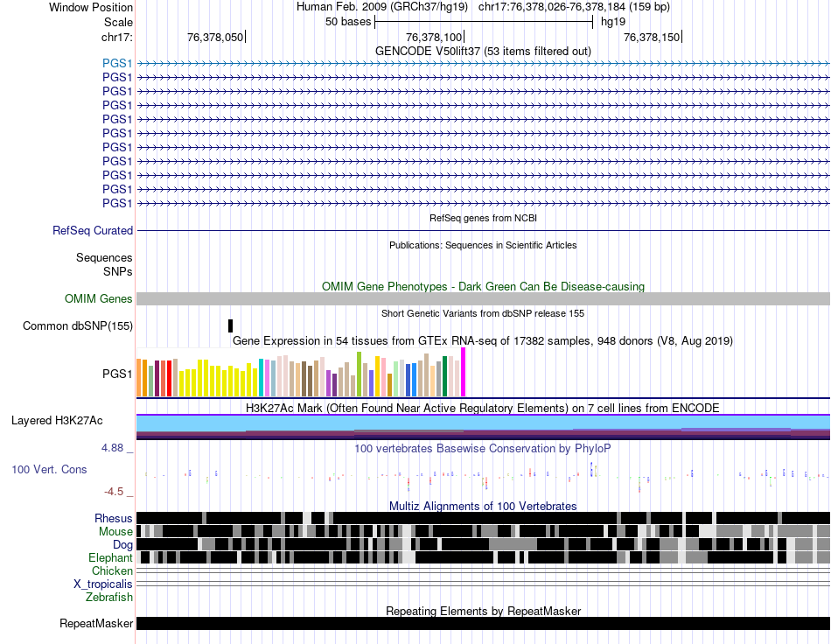Image resolution: width=831 pixels, height=644 pixels.
Task: Click the magenta bar in GTEx chart
Action: coord(464,372)
